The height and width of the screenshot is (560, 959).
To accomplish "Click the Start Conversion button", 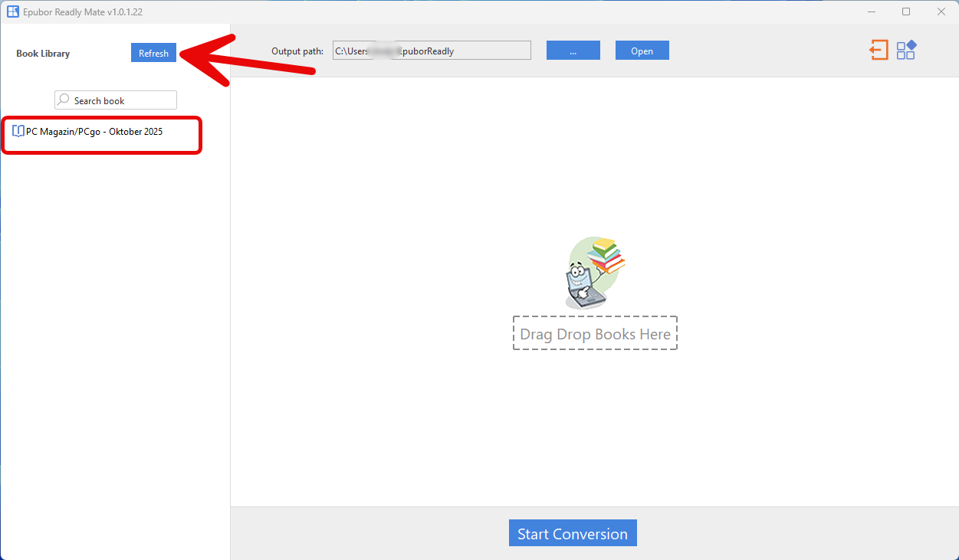I will tap(573, 534).
